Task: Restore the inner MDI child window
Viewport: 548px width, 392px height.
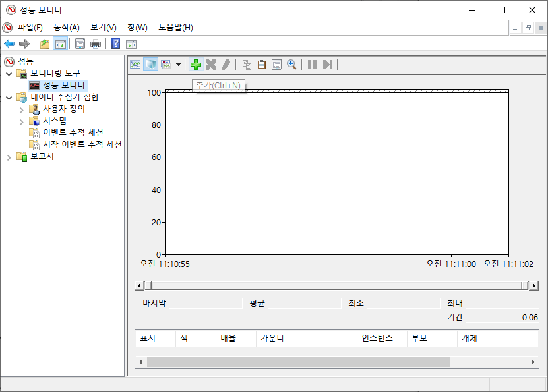Action: (x=528, y=28)
